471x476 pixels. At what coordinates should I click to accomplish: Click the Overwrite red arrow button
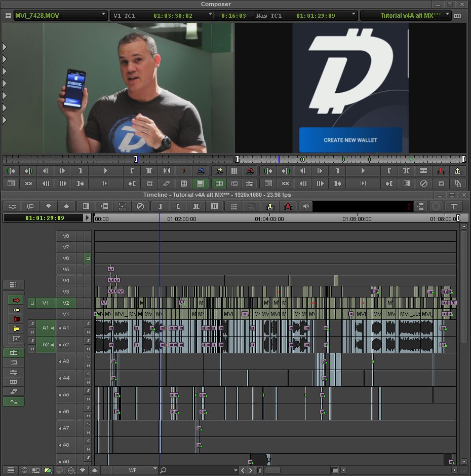[x=249, y=171]
